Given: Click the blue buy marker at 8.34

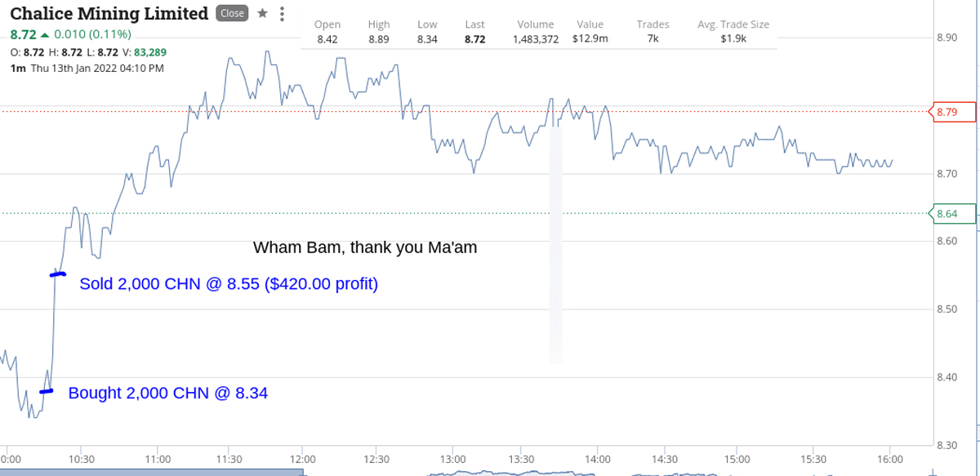Looking at the screenshot, I should tap(47, 391).
